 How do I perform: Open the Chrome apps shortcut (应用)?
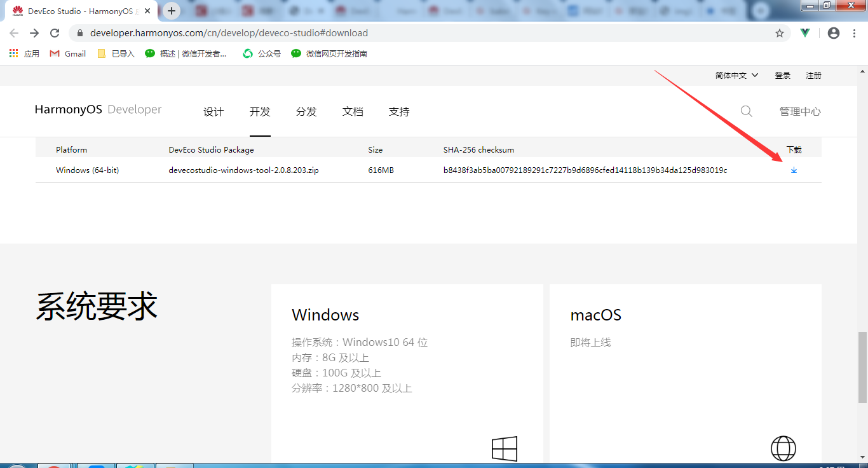coord(24,53)
